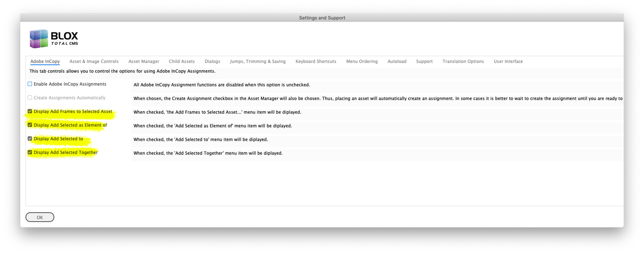This screenshot has width=644, height=254.
Task: Switch to the Adobe InCopy tab
Action: point(45,61)
